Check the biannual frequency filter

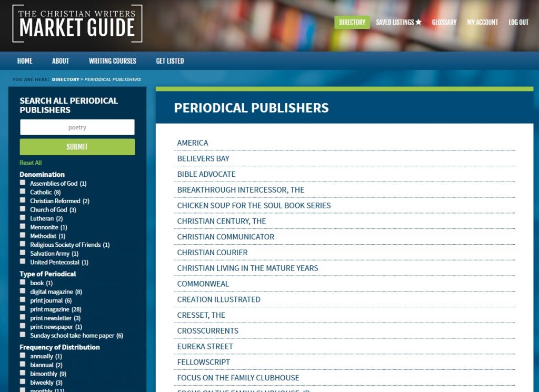pyautogui.click(x=23, y=364)
